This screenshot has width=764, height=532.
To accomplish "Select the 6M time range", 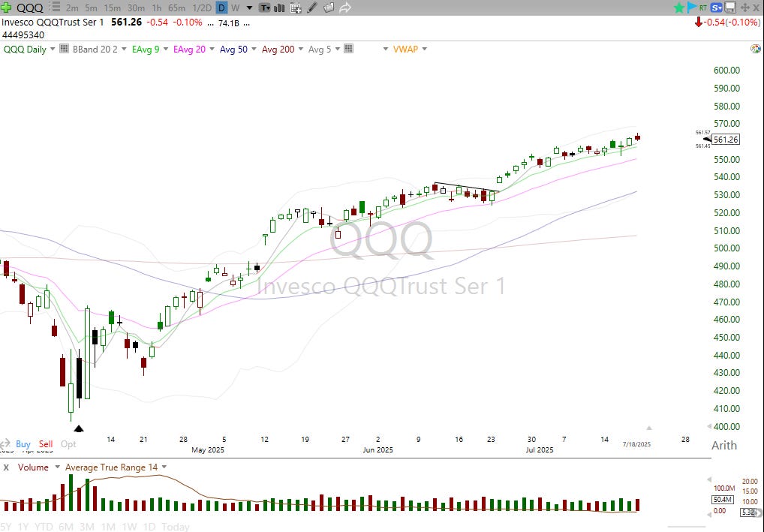I will (x=66, y=527).
